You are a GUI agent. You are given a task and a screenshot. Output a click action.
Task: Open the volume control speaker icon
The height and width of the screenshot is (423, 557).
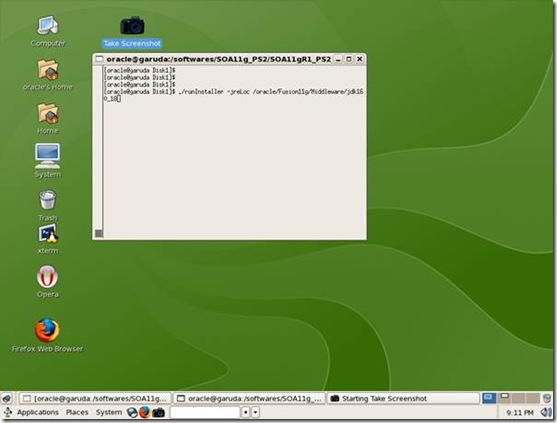546,412
